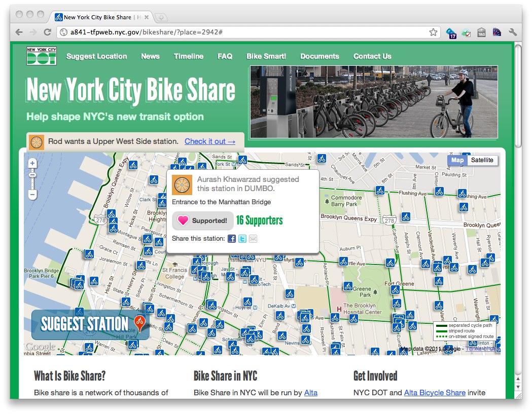Zoom out the map with minus button
This screenshot has height=414, width=532.
coord(32,195)
